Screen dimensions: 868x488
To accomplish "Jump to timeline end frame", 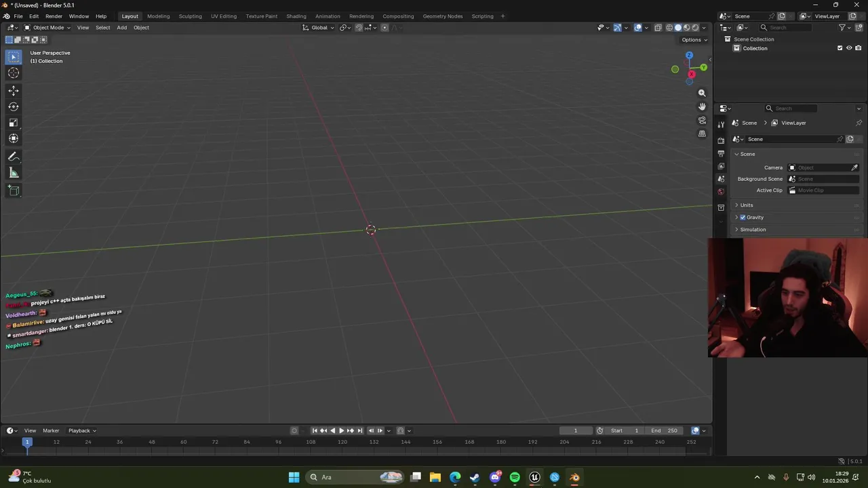I will (360, 430).
